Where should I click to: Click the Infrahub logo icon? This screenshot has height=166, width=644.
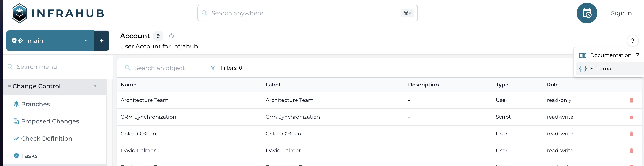coord(19,13)
